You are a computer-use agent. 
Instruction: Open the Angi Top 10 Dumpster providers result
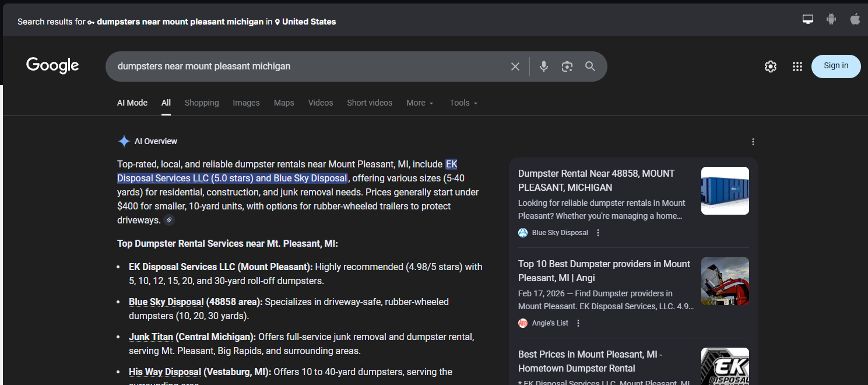604,271
